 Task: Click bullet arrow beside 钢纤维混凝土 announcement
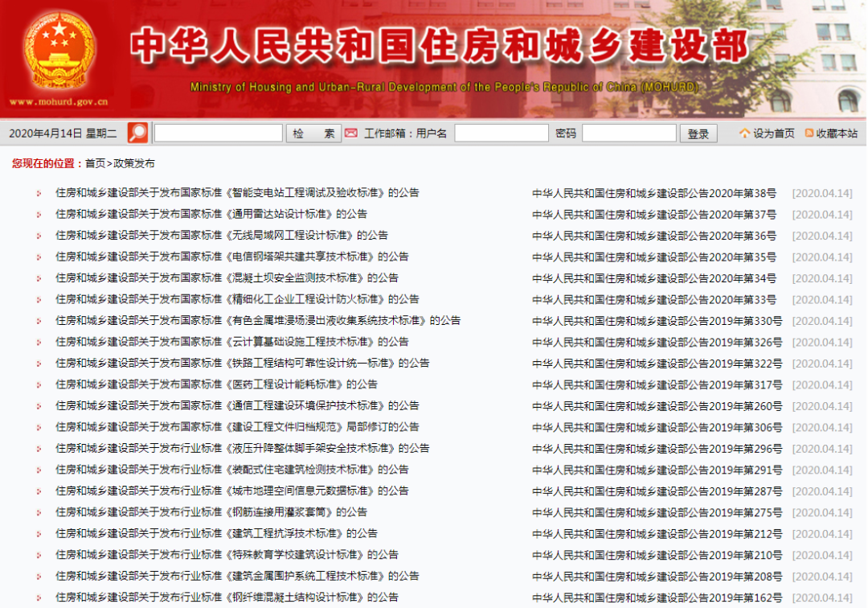point(38,598)
